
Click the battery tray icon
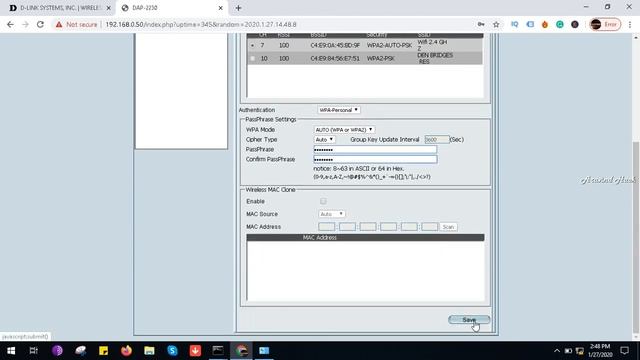[x=568, y=351]
